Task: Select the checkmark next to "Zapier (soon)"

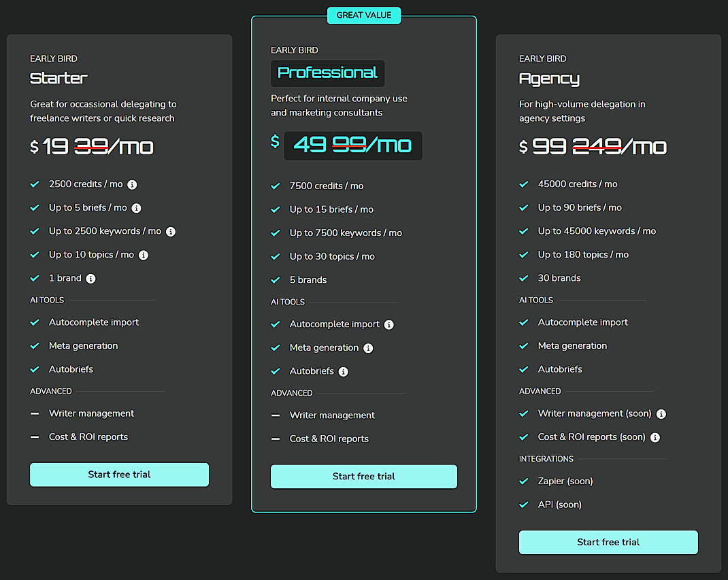Action: [x=524, y=481]
